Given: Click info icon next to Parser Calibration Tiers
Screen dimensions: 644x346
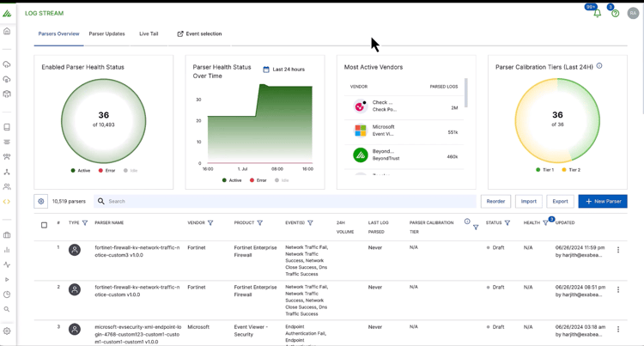Looking at the screenshot, I should (599, 65).
